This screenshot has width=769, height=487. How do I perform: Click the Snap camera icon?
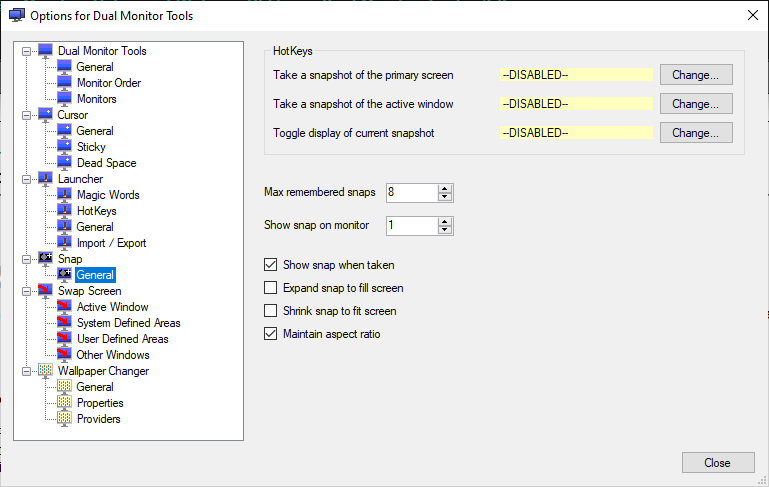point(46,258)
